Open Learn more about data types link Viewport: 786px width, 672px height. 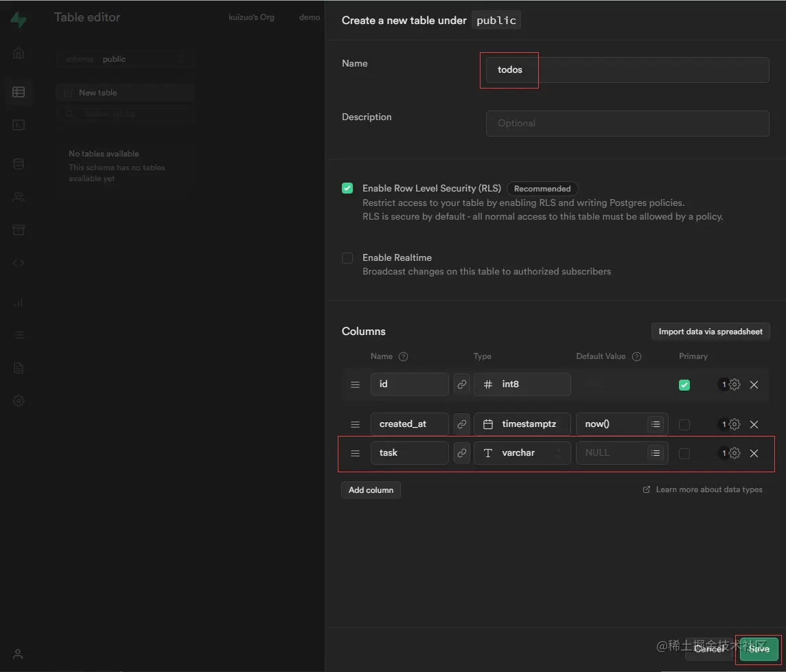coord(703,489)
